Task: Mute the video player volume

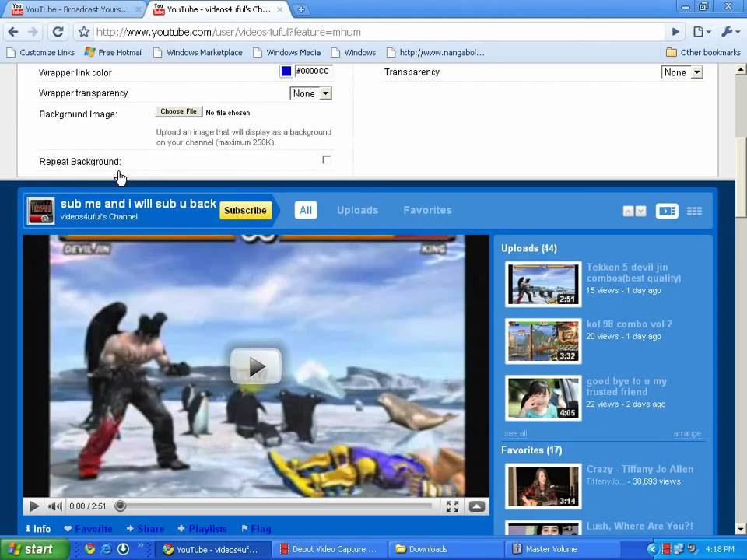Action: (x=54, y=506)
